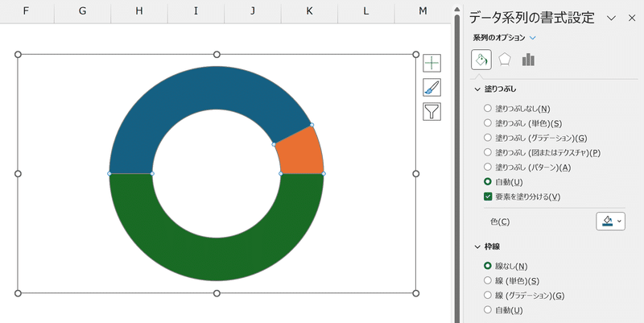Open the Chart Styles paintbrush button
The image size is (644, 323).
pos(431,88)
